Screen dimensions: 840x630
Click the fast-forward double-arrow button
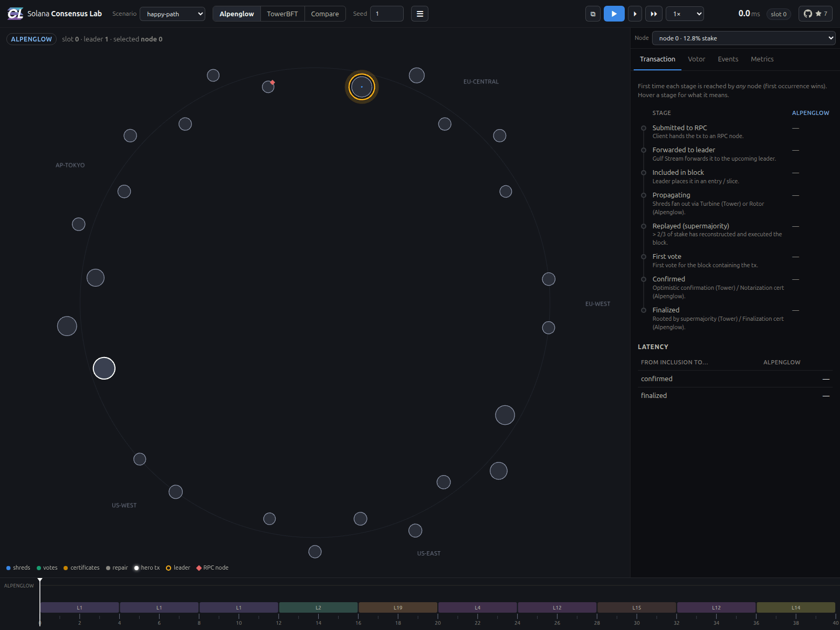[654, 14]
